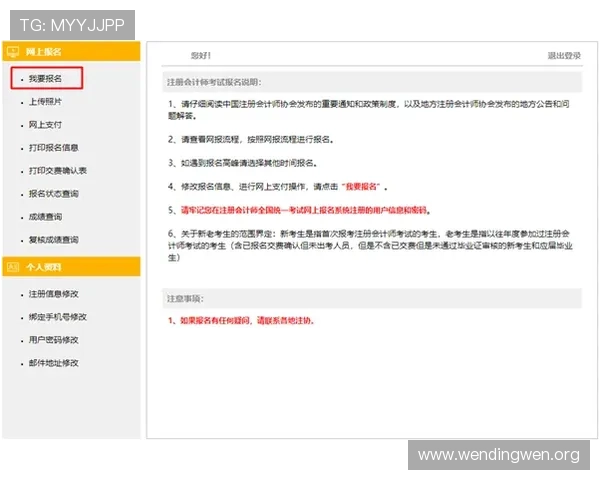Click the 您好! greeting text
The width and height of the screenshot is (600, 480).
tap(201, 56)
